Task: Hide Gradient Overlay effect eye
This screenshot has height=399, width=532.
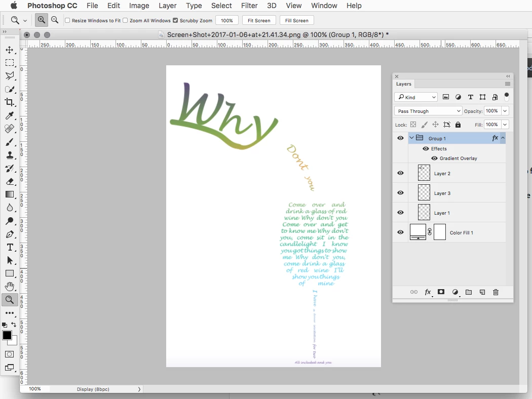Action: point(434,158)
